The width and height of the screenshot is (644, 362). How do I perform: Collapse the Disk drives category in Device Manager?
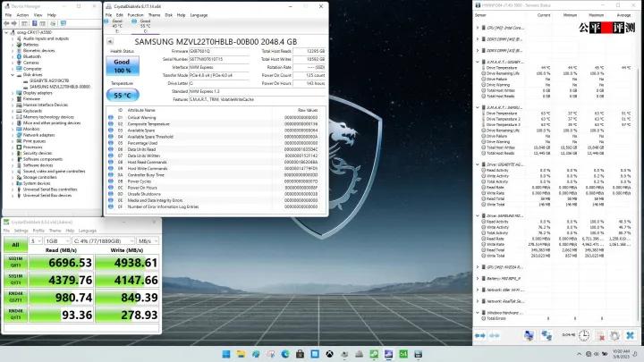pyautogui.click(x=13, y=75)
